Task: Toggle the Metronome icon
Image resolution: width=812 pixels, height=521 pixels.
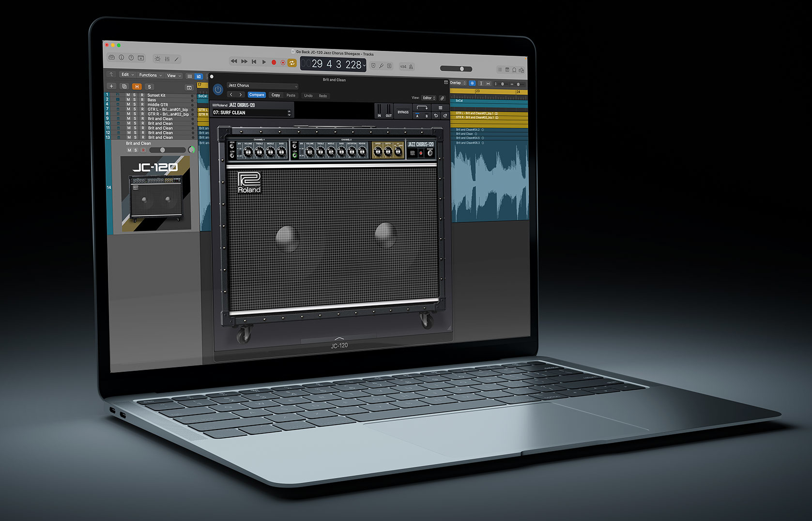Action: coord(411,67)
